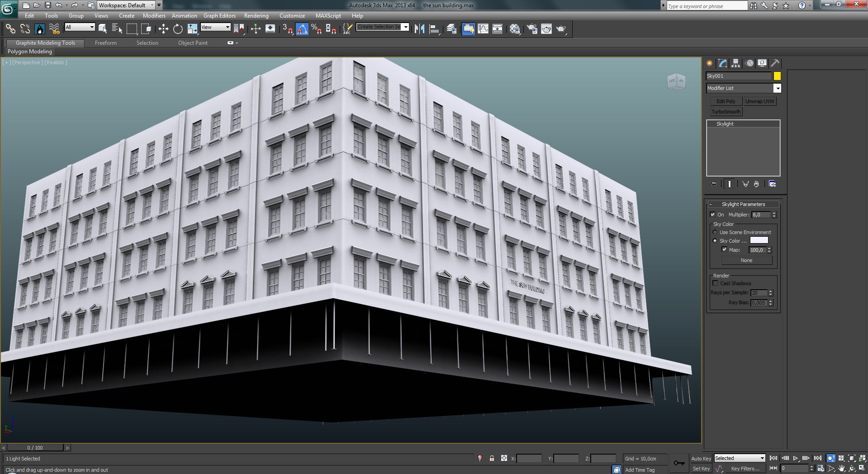
Task: Open the Modifier List dropdown
Action: click(777, 88)
